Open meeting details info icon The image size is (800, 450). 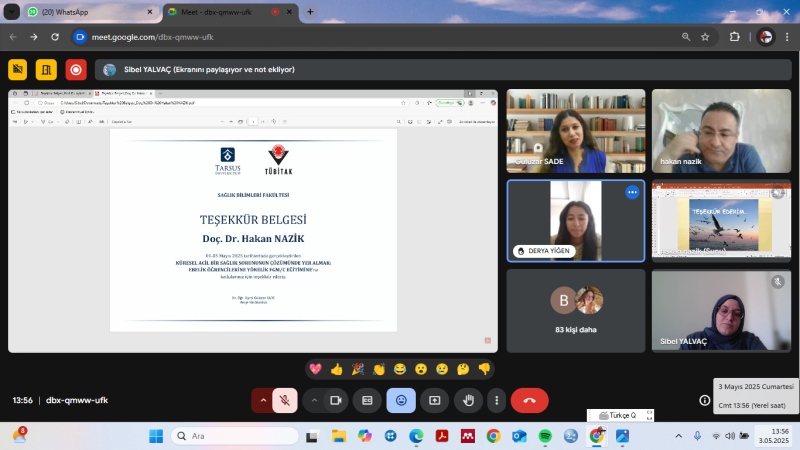pos(705,401)
